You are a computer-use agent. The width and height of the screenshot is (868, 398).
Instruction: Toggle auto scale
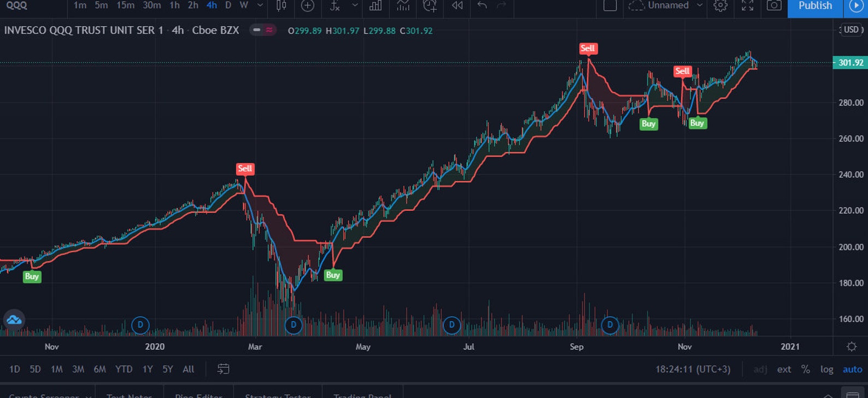click(x=852, y=370)
